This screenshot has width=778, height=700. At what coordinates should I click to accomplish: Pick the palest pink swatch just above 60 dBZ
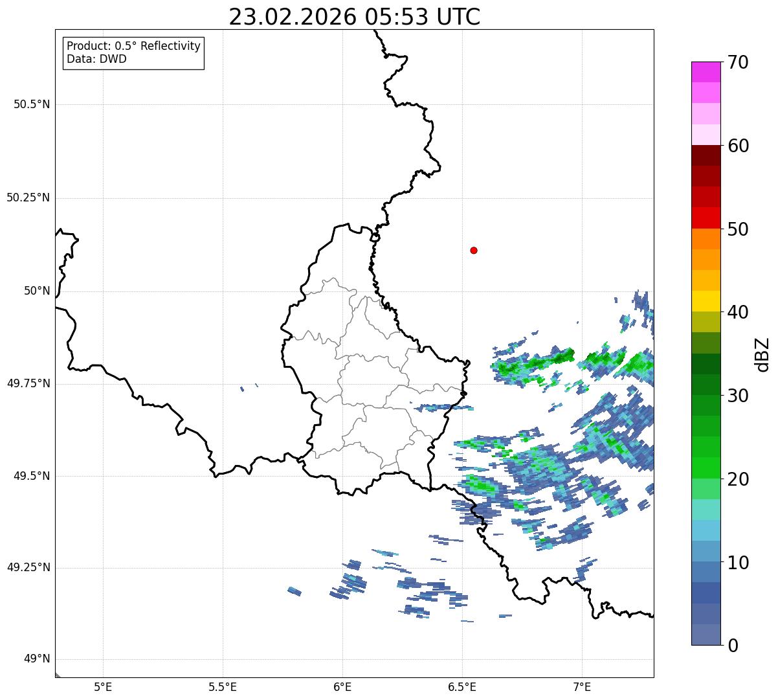[x=706, y=135]
